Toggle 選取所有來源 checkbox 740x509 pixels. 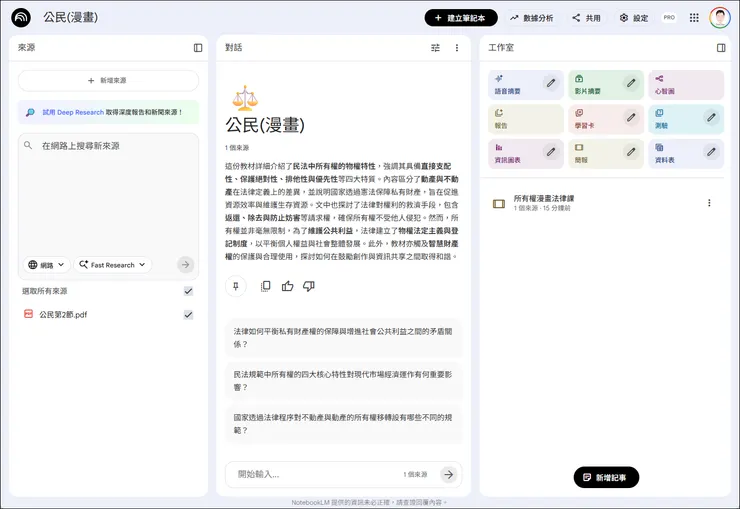pos(188,291)
